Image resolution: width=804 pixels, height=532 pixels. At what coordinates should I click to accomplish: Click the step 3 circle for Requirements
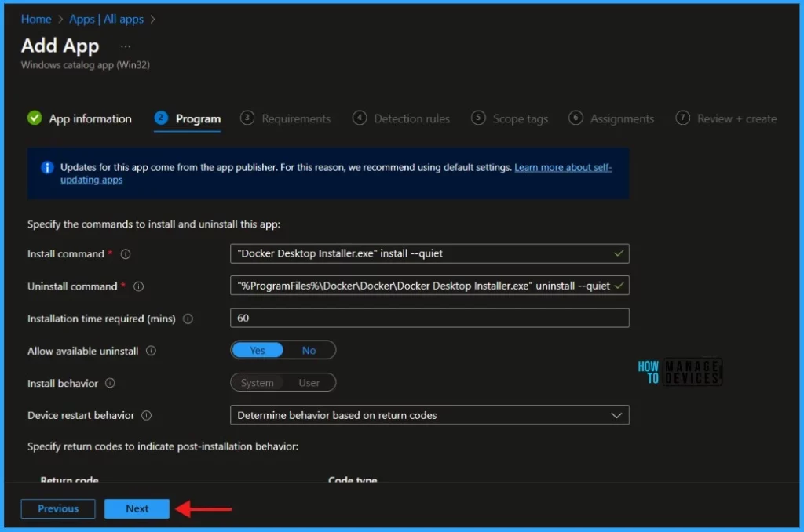pyautogui.click(x=247, y=118)
